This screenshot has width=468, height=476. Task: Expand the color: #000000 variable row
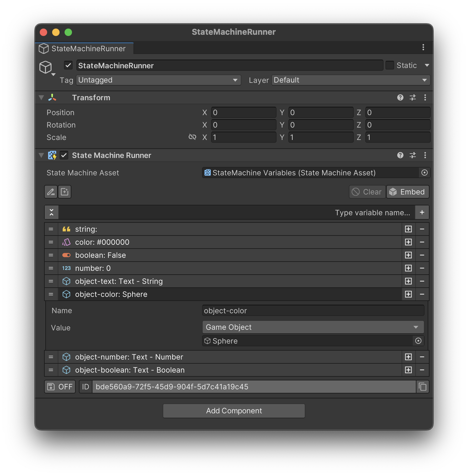coord(102,242)
